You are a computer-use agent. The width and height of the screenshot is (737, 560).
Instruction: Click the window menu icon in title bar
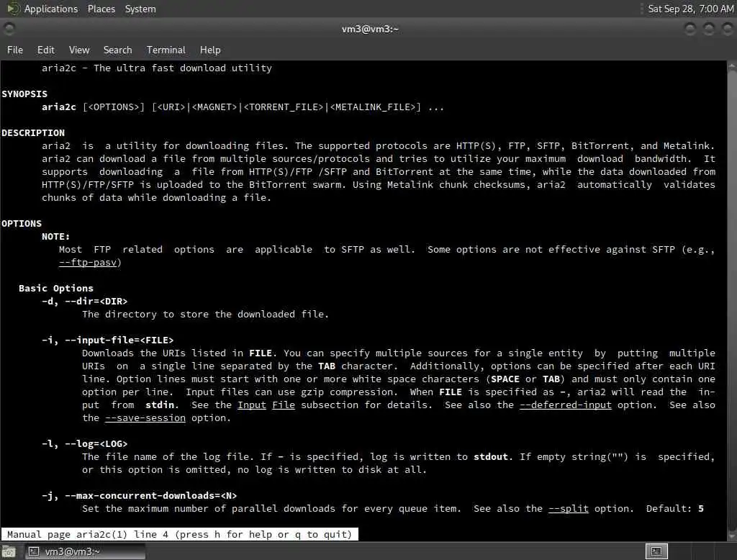pyautogui.click(x=9, y=29)
